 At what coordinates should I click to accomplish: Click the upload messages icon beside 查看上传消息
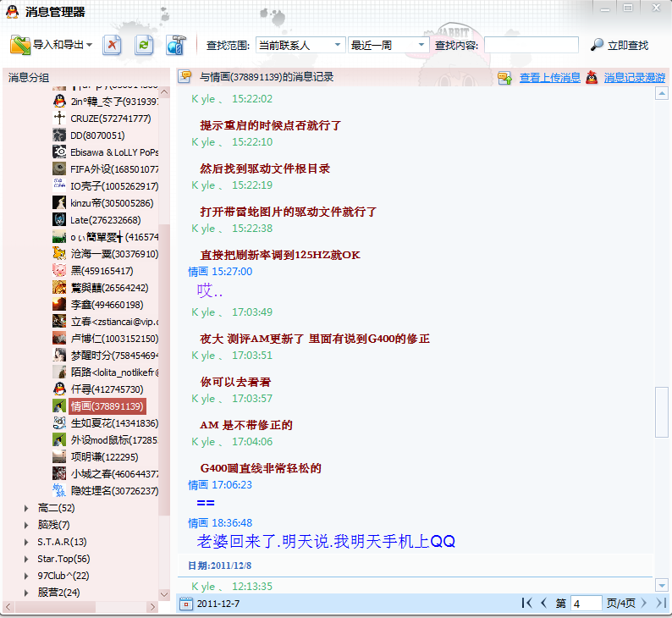coord(505,78)
